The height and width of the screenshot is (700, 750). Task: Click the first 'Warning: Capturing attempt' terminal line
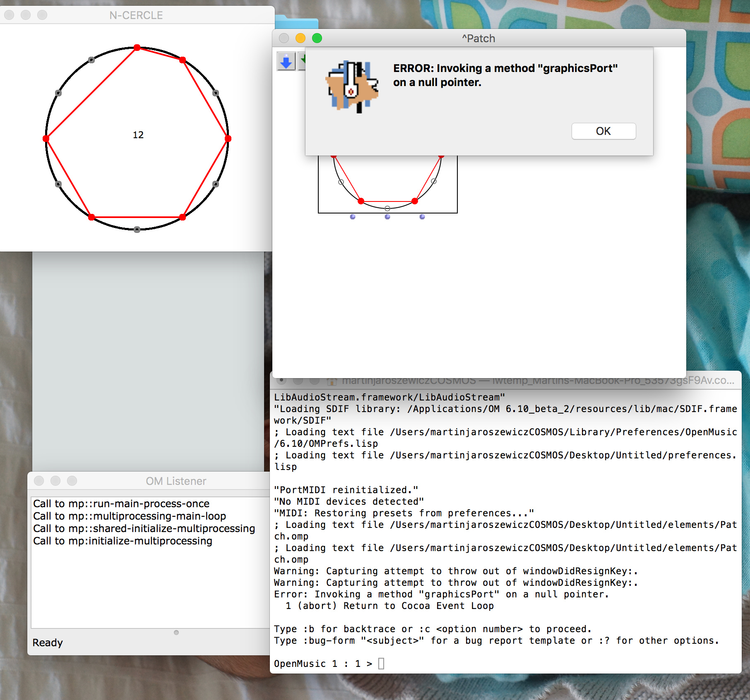pos(456,571)
